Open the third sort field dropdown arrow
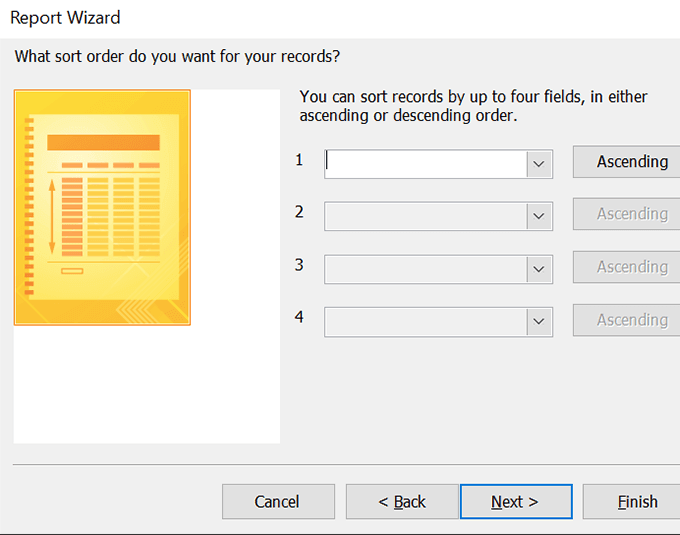 click(x=539, y=269)
